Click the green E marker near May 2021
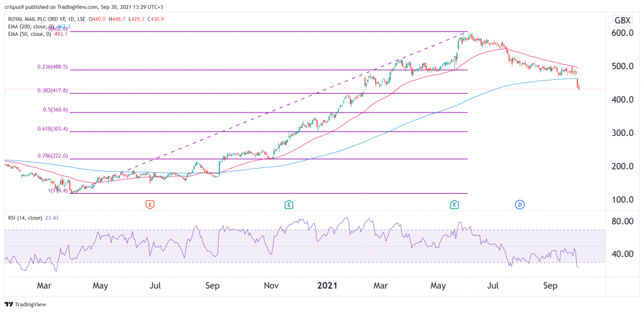 coord(454,204)
